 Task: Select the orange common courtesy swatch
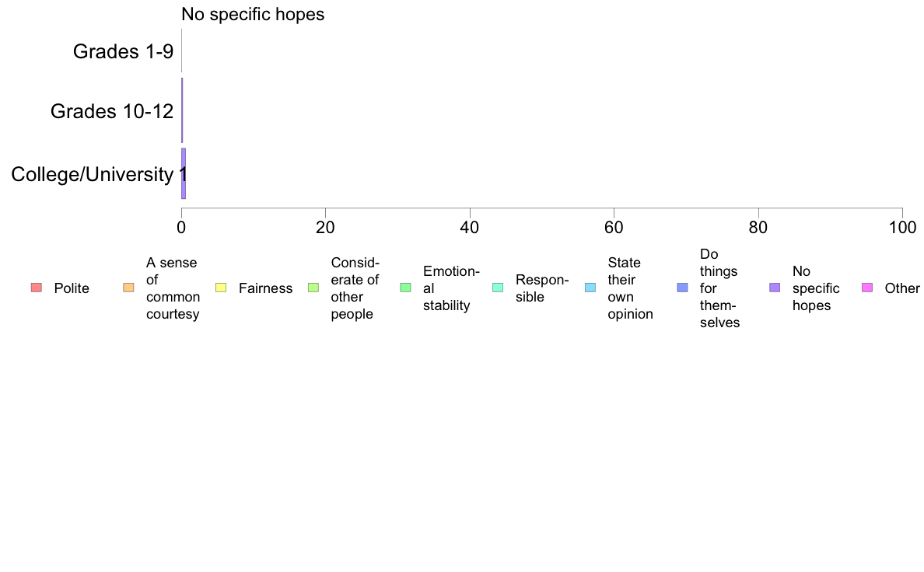point(128,288)
